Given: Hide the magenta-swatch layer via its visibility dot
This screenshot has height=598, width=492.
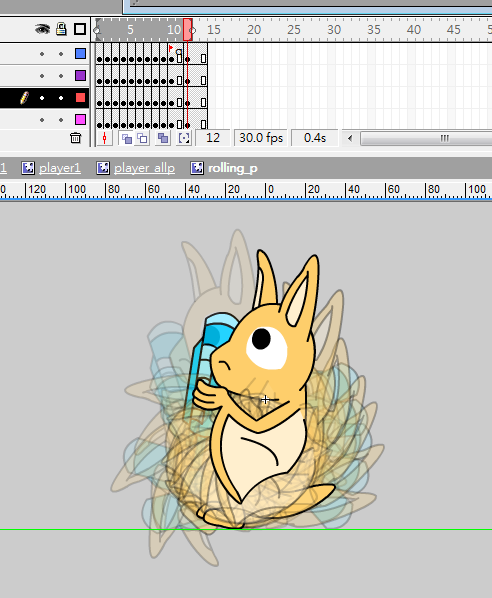Looking at the screenshot, I should point(42,120).
